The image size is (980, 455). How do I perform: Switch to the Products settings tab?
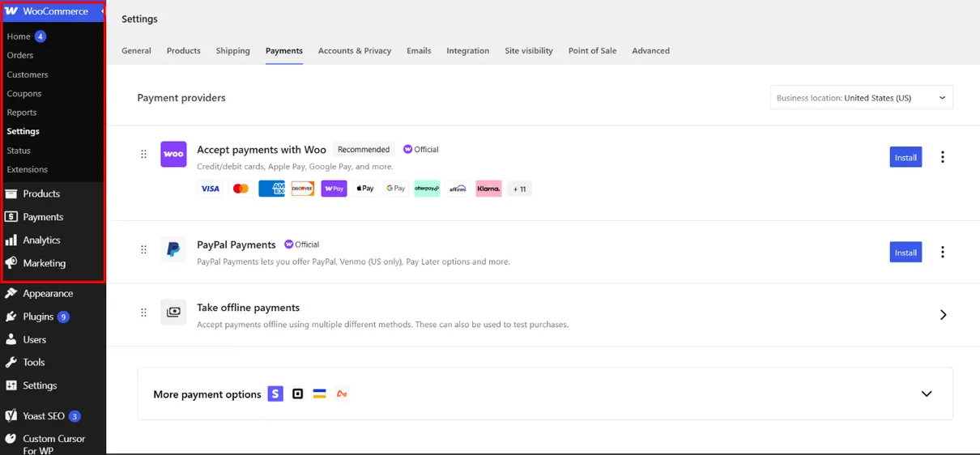pyautogui.click(x=184, y=50)
